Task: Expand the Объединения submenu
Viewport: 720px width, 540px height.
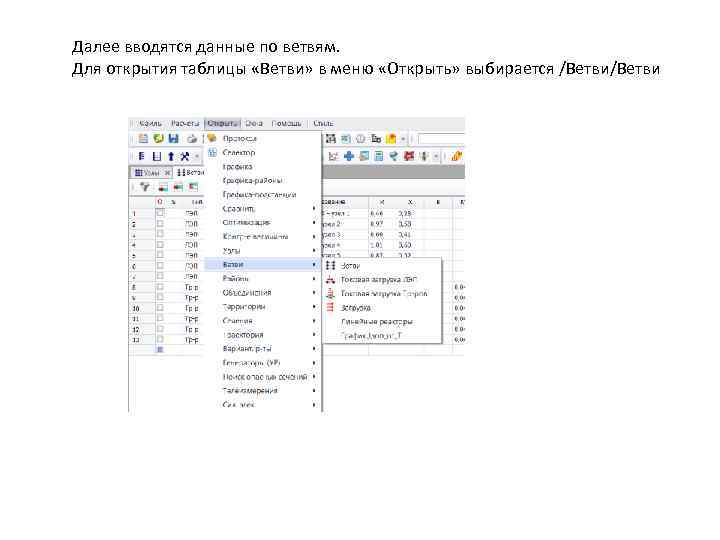Action: pos(263,292)
